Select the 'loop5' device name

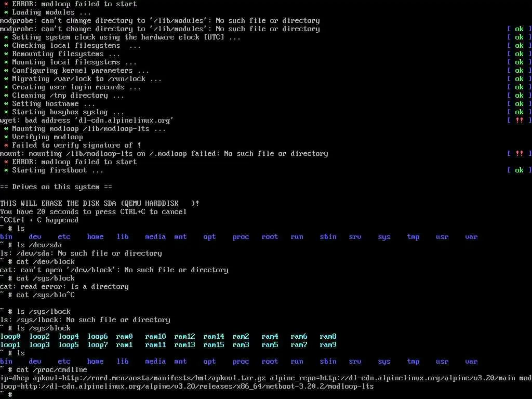point(69,345)
